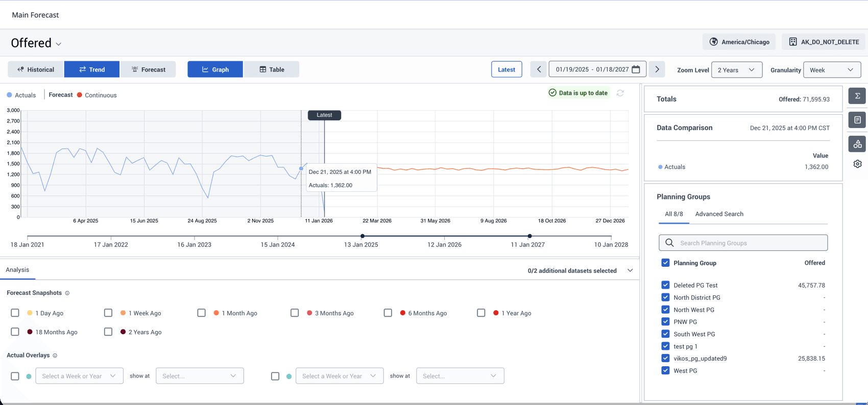
Task: Toggle the 6 Months Ago snapshot checkbox
Action: point(388,313)
